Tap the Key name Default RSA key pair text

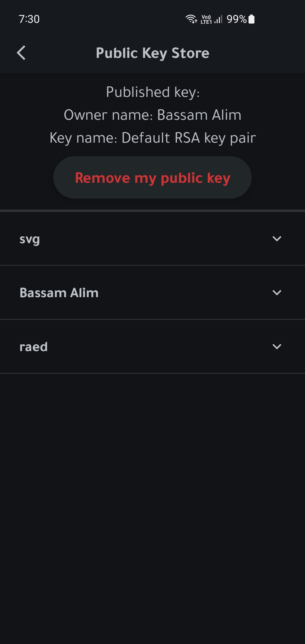coord(152,138)
